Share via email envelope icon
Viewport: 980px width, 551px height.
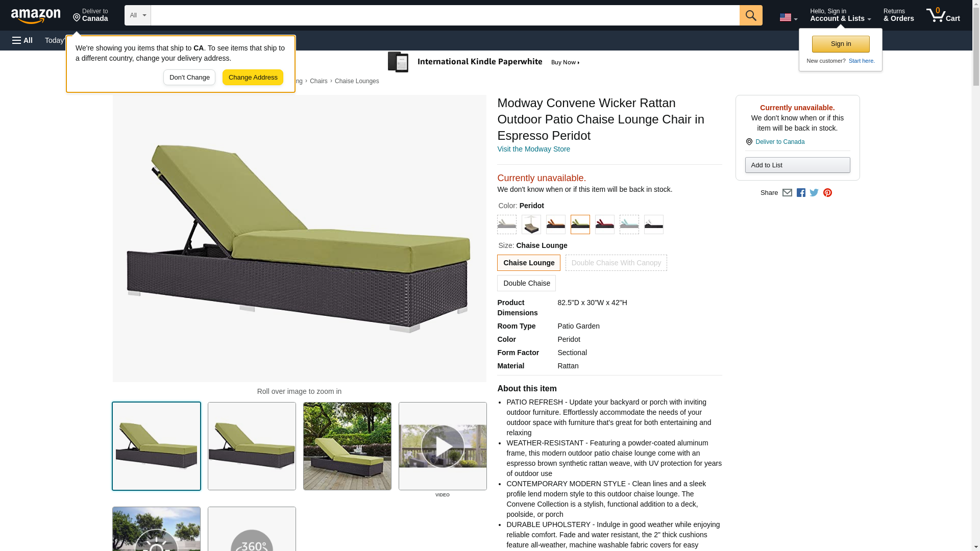pos(787,193)
